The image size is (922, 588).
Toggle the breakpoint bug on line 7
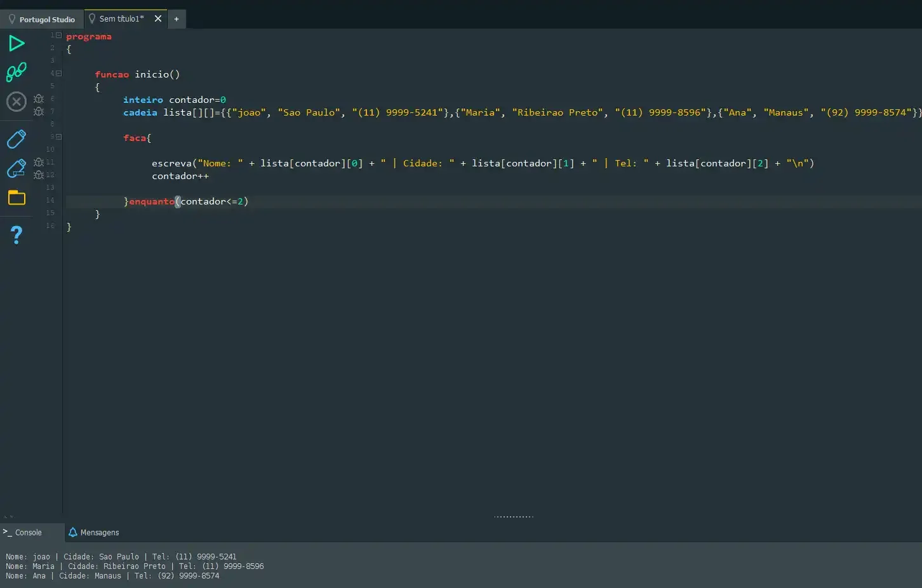click(x=39, y=112)
